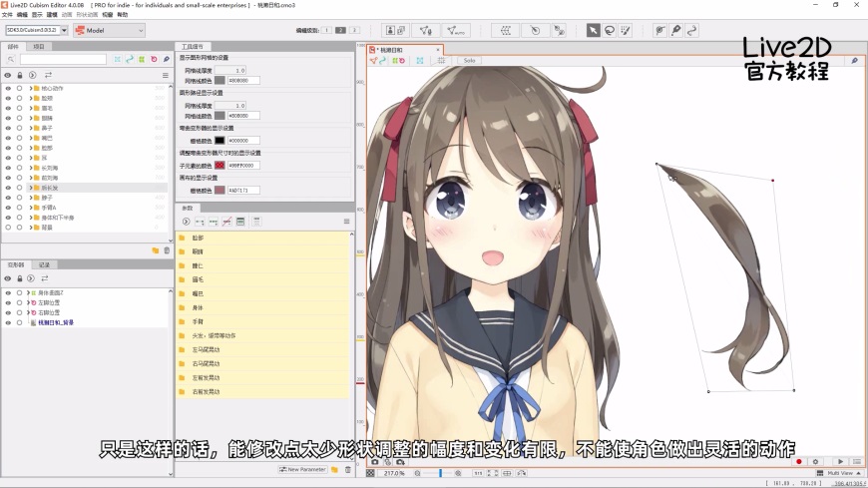Show the 背景 part folder
Screen dimensions: 868x488
tap(8, 228)
